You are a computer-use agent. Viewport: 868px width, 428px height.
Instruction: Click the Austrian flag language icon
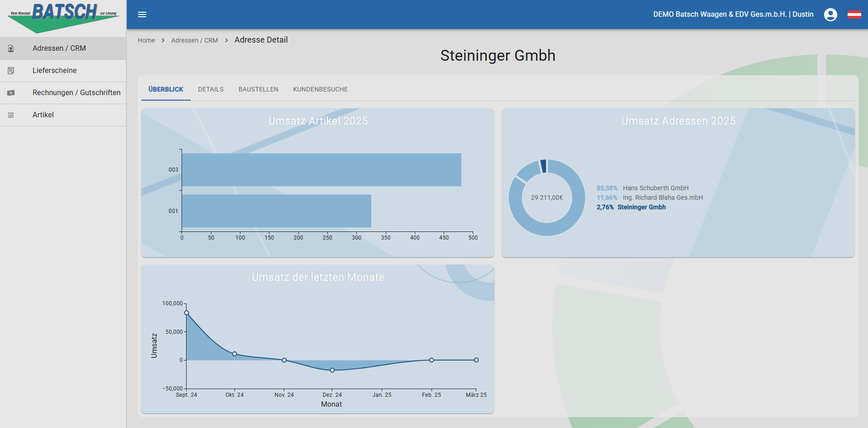(854, 14)
